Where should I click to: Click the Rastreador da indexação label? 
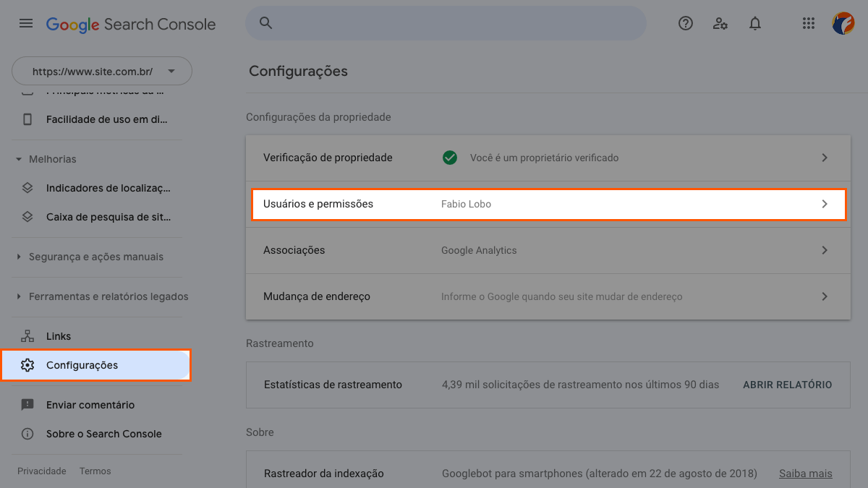(324, 474)
